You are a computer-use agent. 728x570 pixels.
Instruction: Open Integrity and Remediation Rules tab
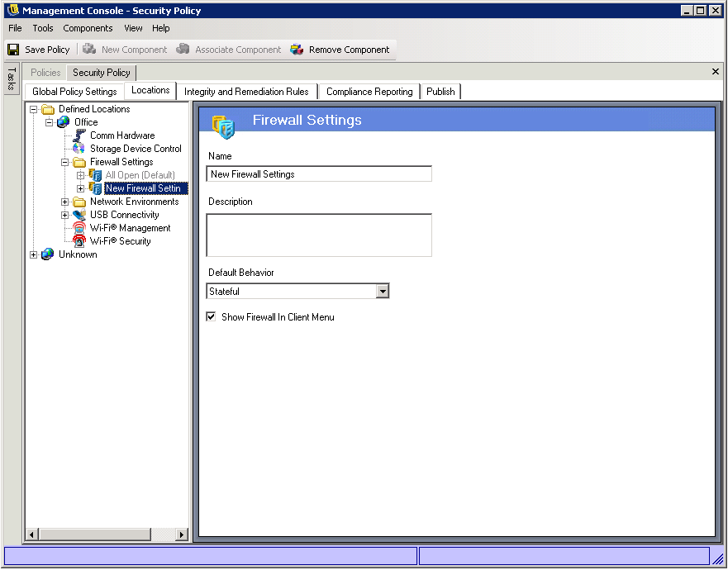click(246, 92)
